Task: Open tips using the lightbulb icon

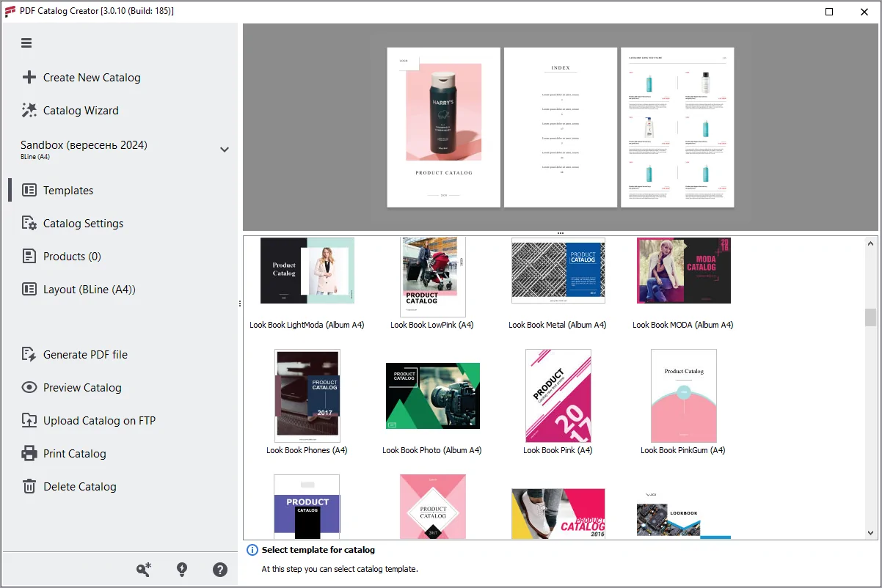Action: (182, 569)
